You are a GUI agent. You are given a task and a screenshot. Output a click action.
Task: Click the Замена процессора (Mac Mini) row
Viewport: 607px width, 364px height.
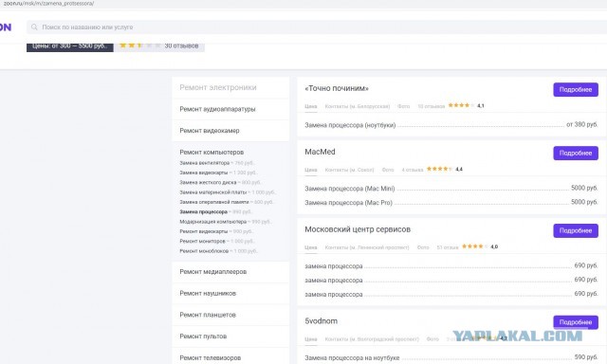pos(451,189)
